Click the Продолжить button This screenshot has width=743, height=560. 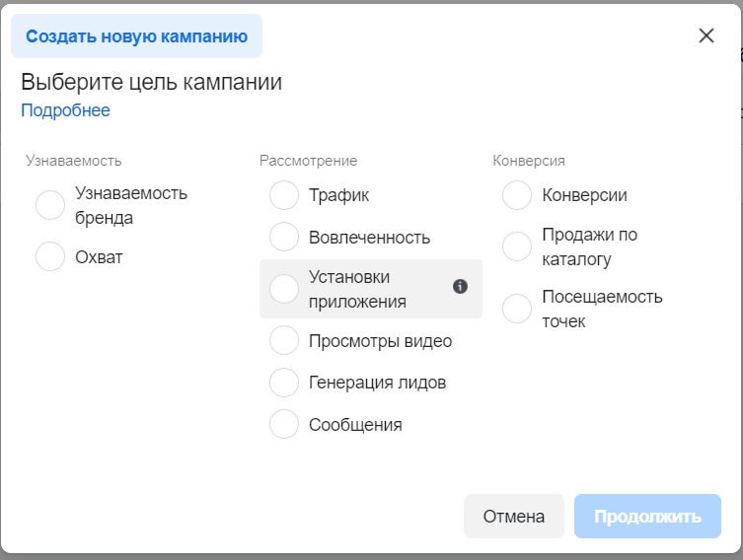647,516
